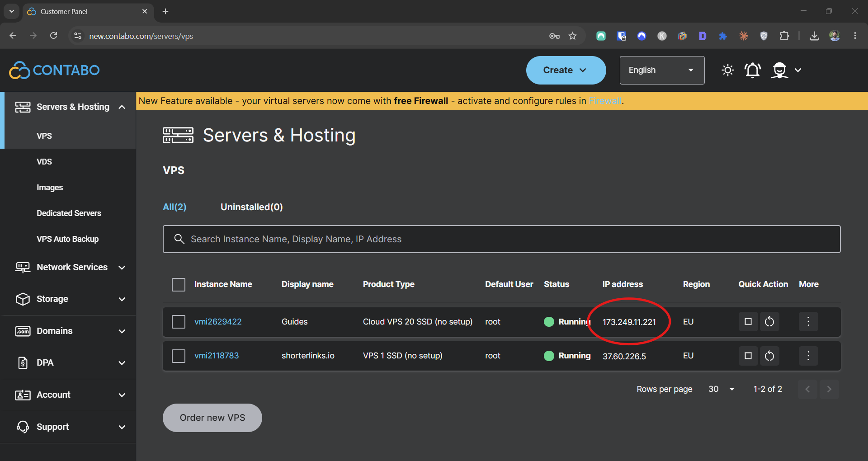Open Images in sidebar
The height and width of the screenshot is (461, 868).
(50, 188)
